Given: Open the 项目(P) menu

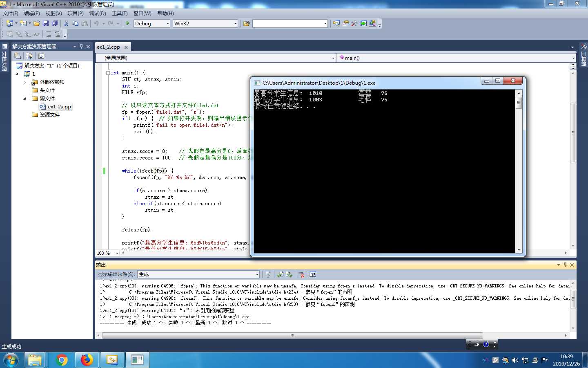Looking at the screenshot, I should tap(76, 13).
